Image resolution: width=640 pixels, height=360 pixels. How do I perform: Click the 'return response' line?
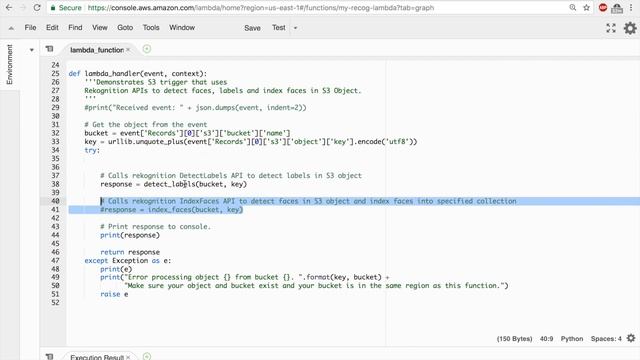click(x=130, y=252)
